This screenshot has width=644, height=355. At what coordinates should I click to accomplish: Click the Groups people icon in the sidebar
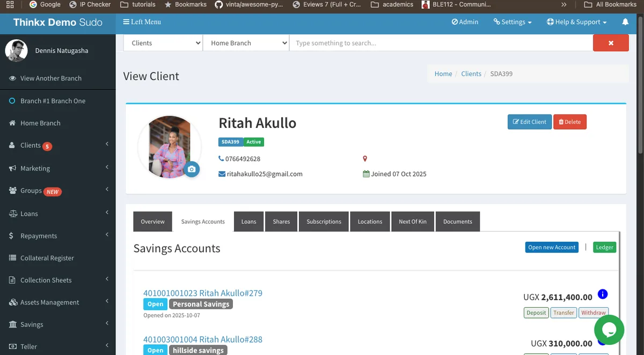point(13,191)
